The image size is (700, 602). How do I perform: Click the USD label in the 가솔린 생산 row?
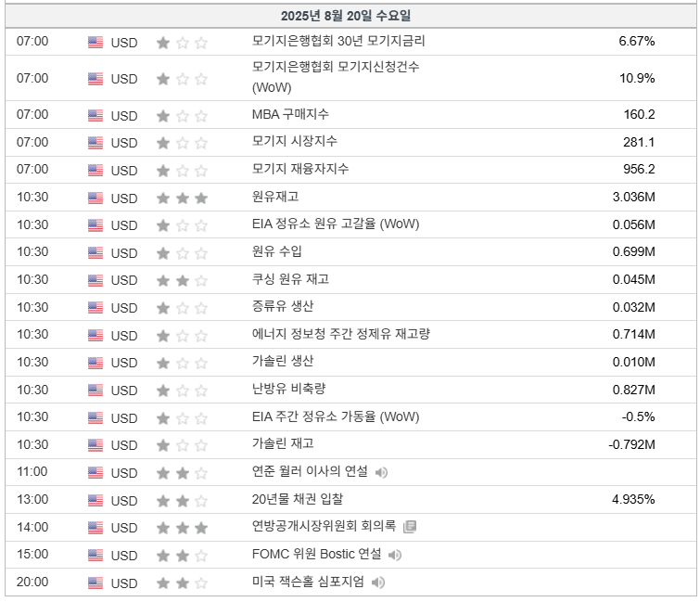click(124, 363)
